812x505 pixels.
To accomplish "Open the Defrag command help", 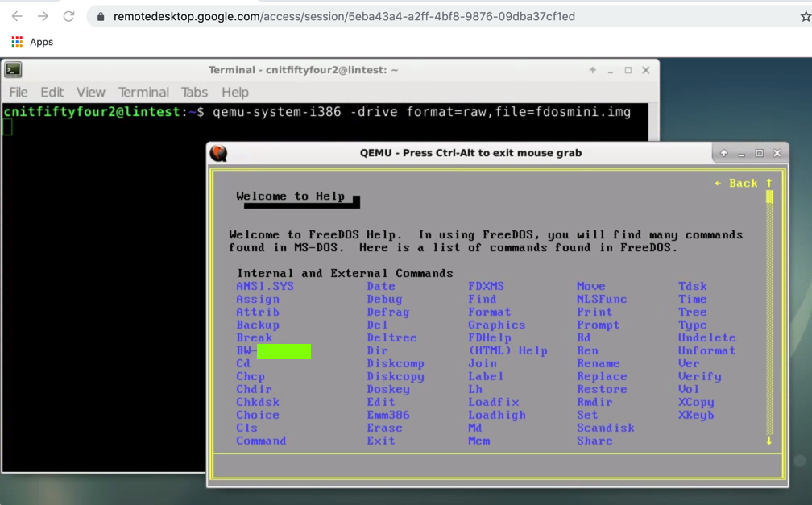I will point(388,313).
